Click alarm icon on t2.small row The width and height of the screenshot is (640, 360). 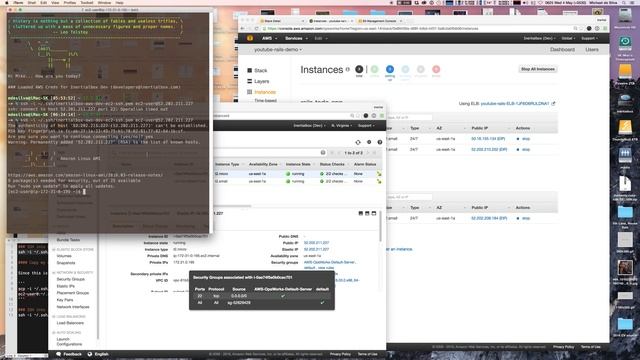coord(379,181)
